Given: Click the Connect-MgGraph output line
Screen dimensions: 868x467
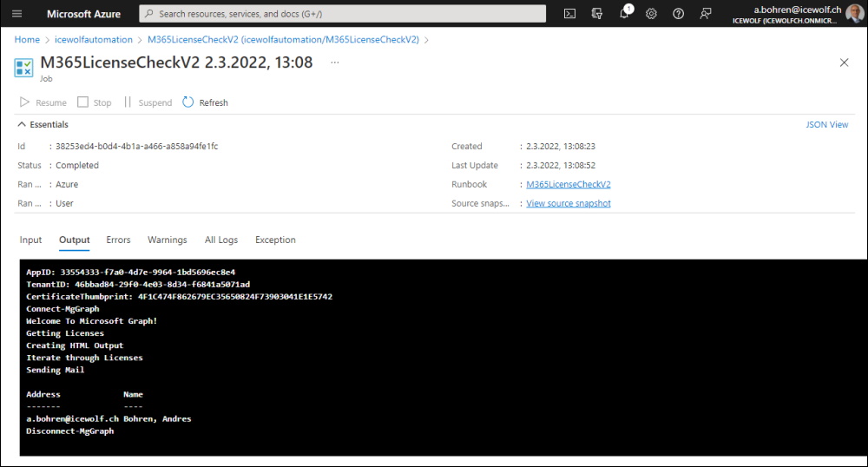Looking at the screenshot, I should point(62,309).
